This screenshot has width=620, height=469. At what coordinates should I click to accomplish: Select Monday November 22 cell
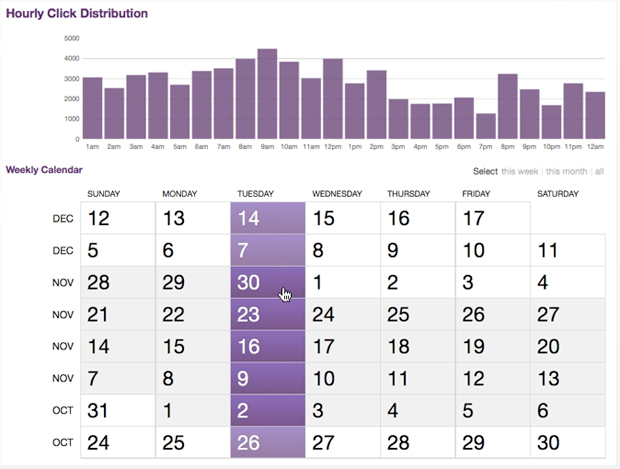coord(192,315)
